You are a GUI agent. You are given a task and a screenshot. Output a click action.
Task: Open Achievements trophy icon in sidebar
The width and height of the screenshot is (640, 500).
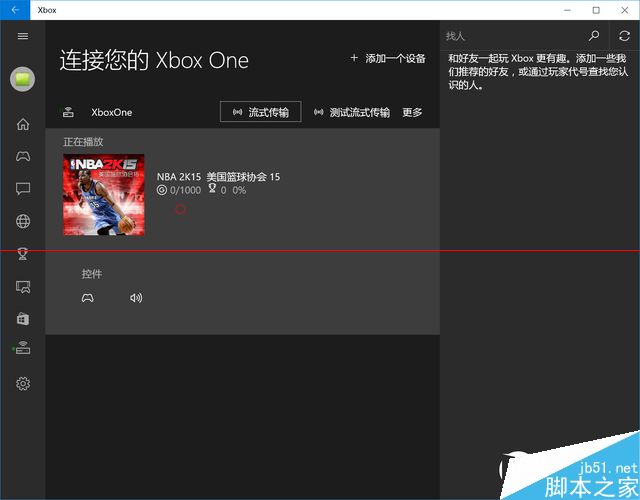(23, 254)
